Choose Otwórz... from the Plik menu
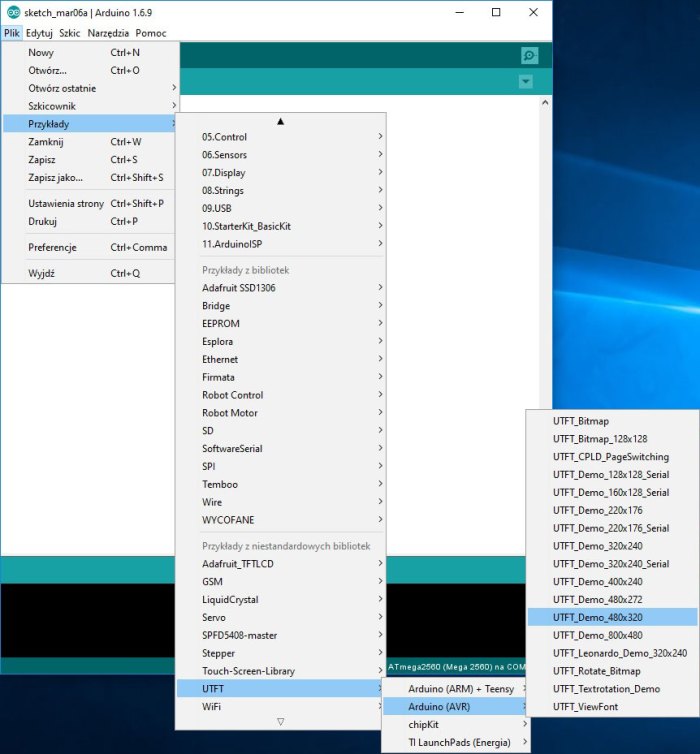Viewport: 700px width, 754px height. [x=89, y=70]
